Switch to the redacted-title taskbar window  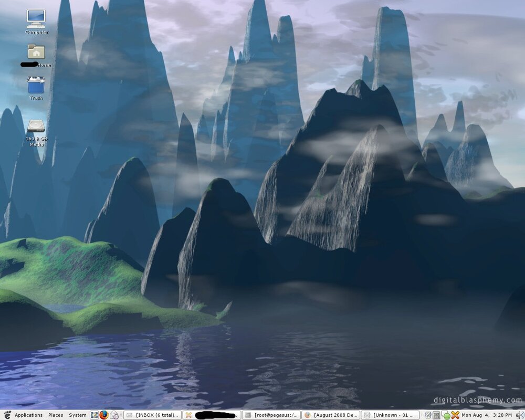[212, 415]
